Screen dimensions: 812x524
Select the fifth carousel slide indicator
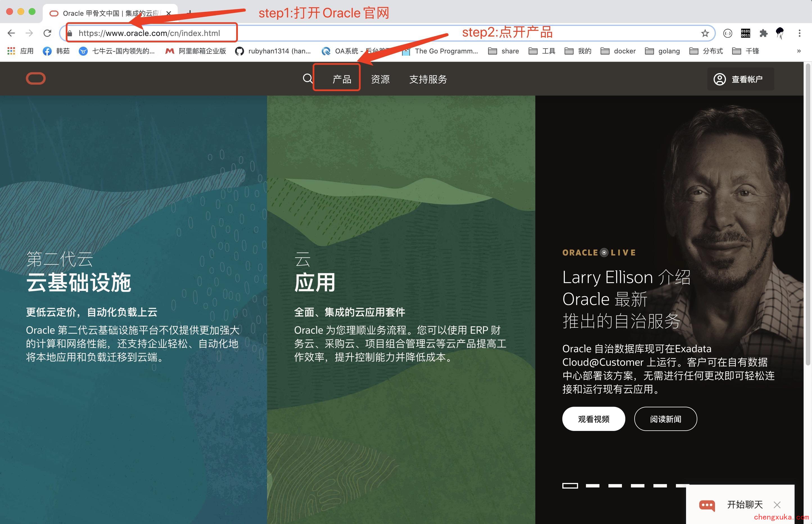[x=660, y=485]
